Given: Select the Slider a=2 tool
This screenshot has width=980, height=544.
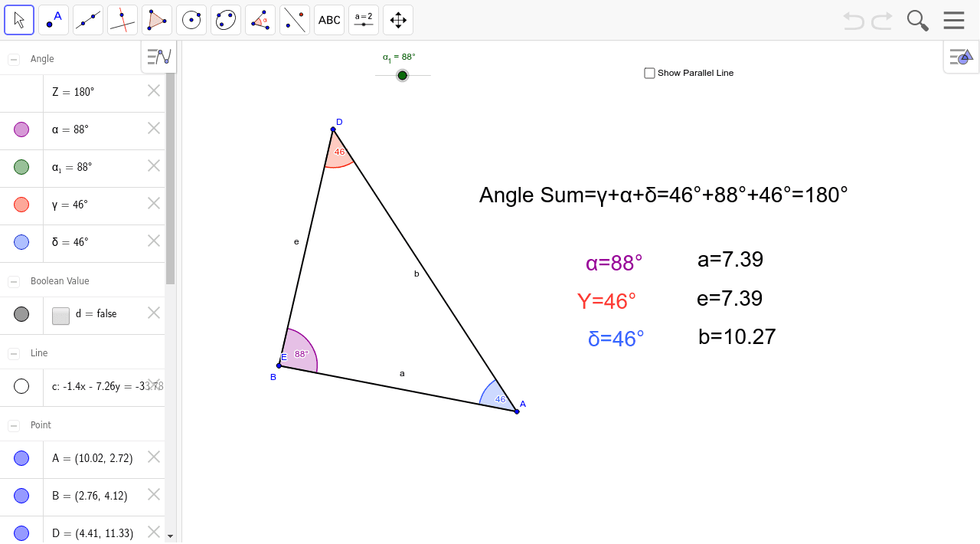Looking at the screenshot, I should click(364, 20).
